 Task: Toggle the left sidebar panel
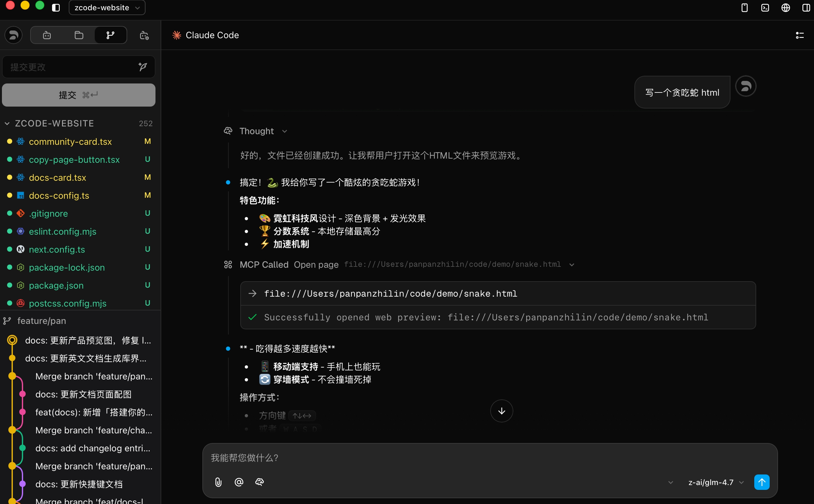tap(56, 8)
